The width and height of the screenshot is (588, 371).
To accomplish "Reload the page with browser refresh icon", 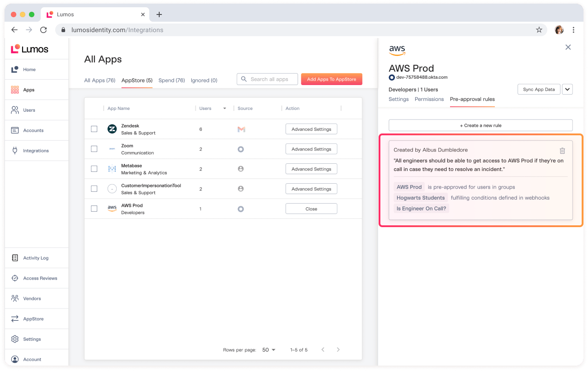I will [x=43, y=30].
